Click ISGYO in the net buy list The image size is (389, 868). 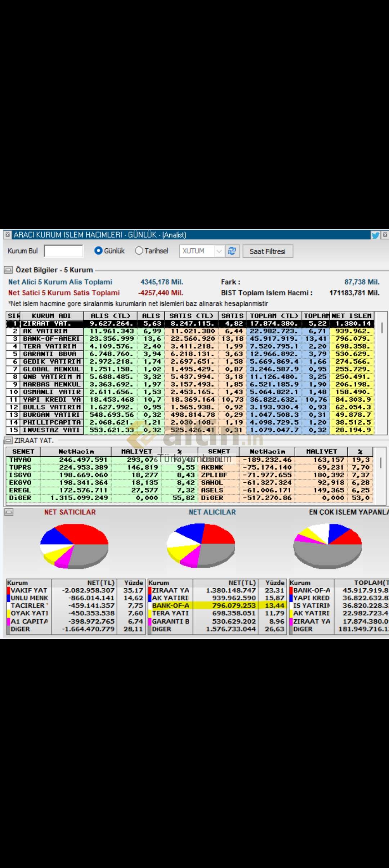20,475
